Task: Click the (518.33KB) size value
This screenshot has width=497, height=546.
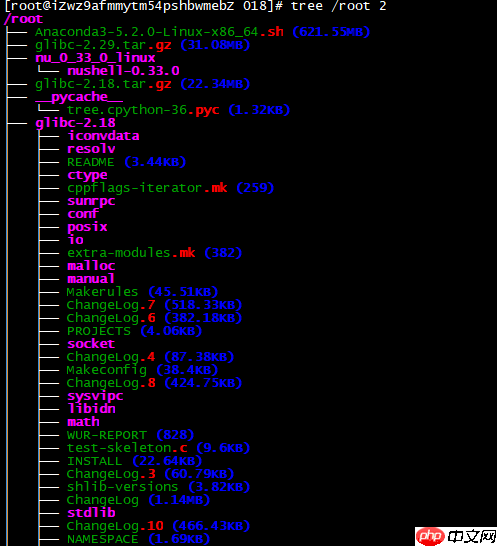Action: coord(203,305)
